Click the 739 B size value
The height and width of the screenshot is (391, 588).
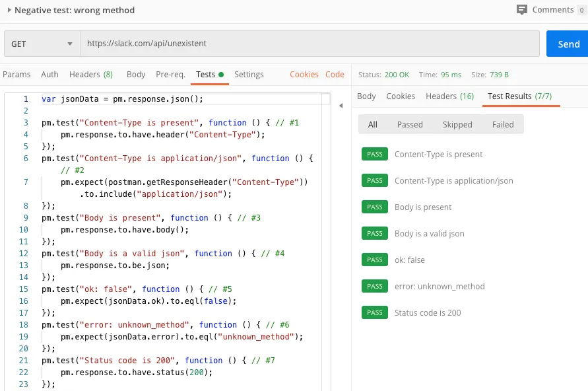499,75
